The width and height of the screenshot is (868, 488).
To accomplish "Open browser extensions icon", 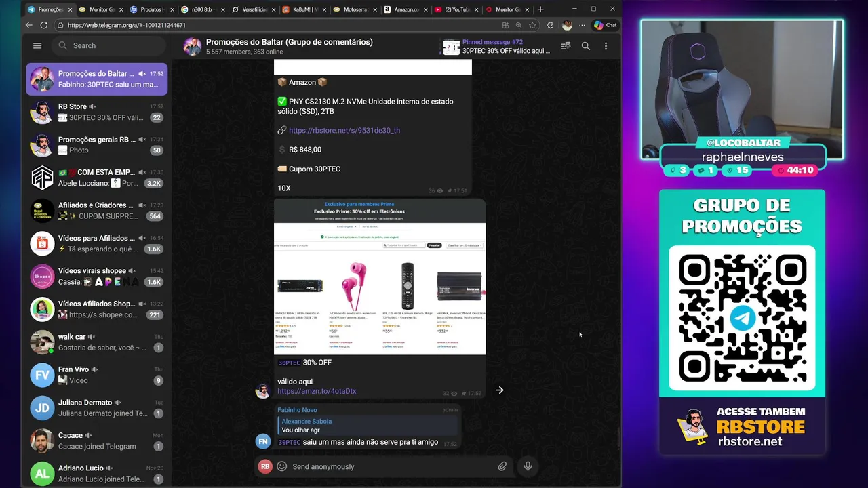I will tap(550, 25).
